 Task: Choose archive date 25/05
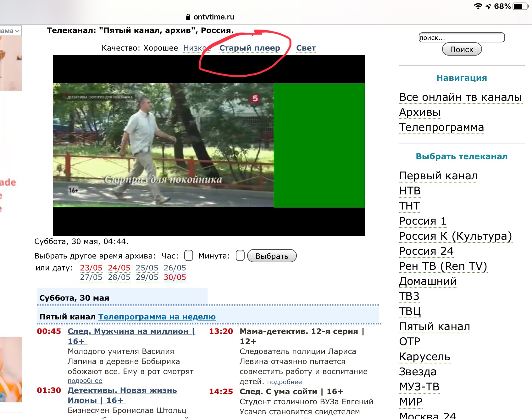pos(147,268)
